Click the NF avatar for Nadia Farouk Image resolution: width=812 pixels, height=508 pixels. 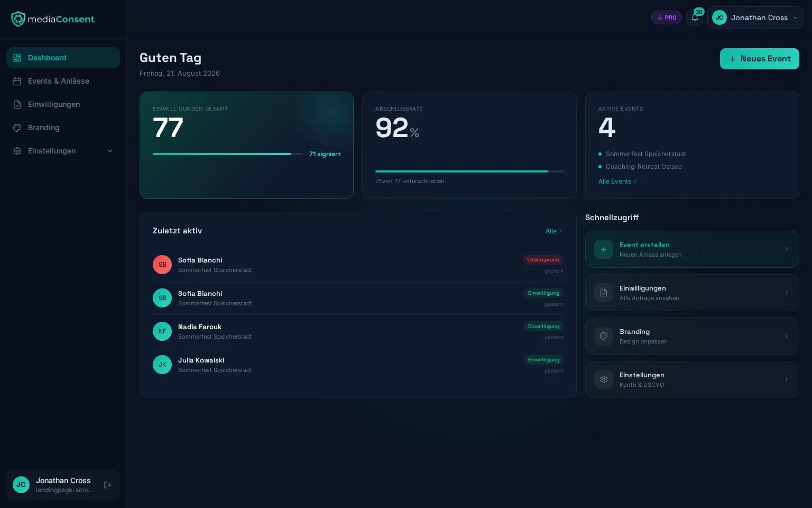(x=162, y=331)
